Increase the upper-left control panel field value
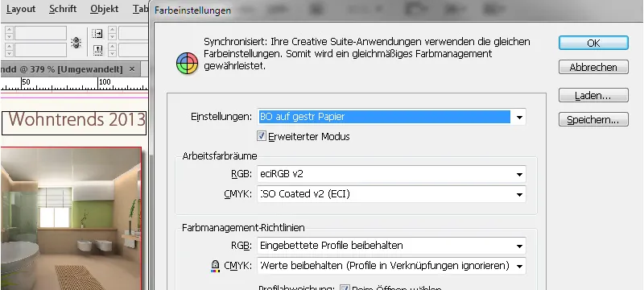This screenshot has height=290, width=644. (10, 30)
